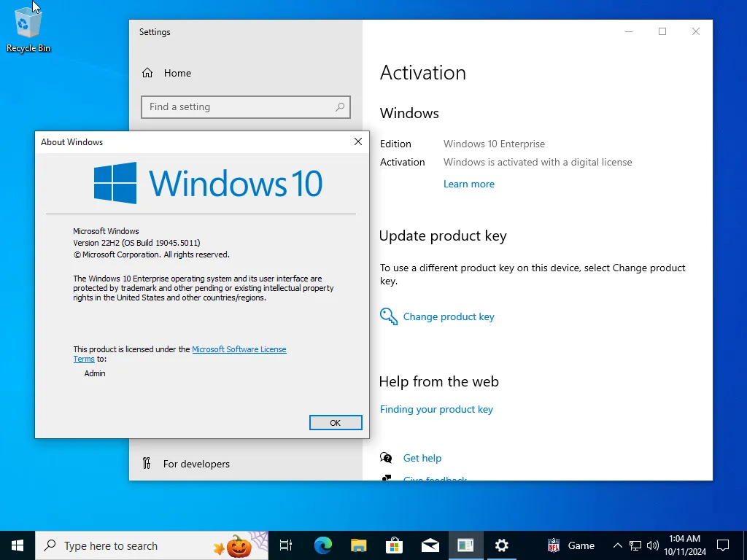
Task: Click the 'Version 22H2 (OS Build 19045.5011)' text
Action: (136, 243)
